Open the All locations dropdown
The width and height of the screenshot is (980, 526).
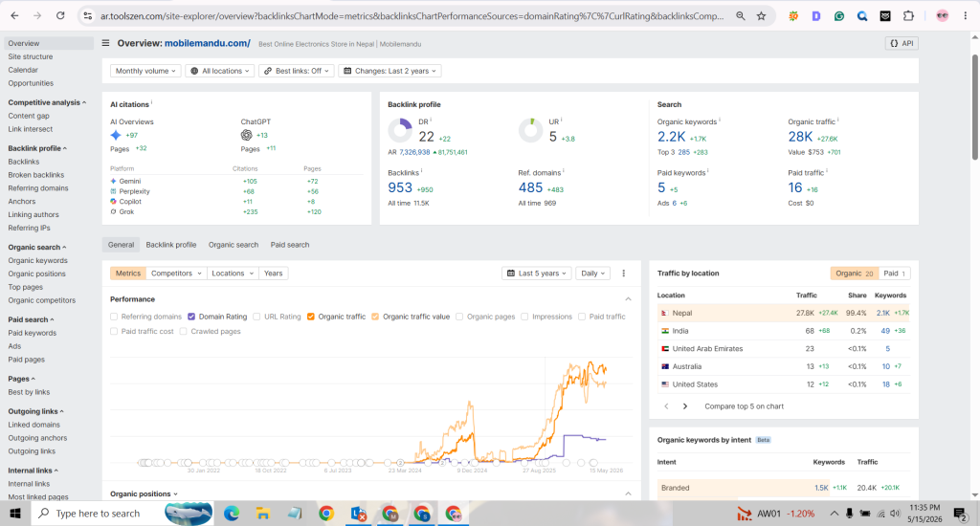pos(219,71)
